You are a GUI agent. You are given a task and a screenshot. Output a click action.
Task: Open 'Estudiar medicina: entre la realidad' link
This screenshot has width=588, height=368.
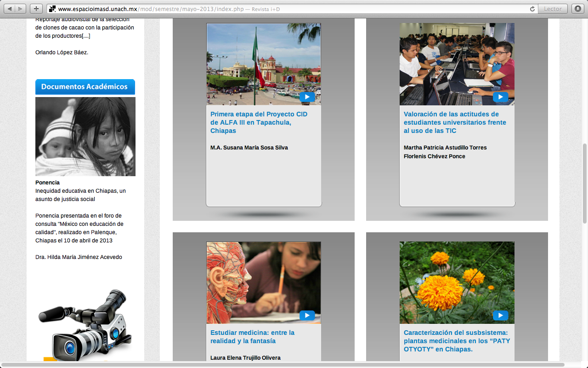tap(252, 337)
